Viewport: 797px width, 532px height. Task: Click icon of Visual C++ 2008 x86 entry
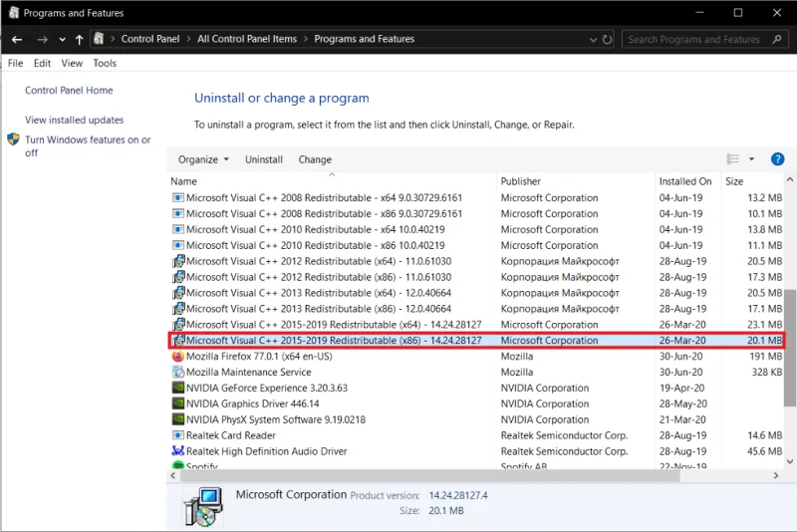[x=178, y=213]
